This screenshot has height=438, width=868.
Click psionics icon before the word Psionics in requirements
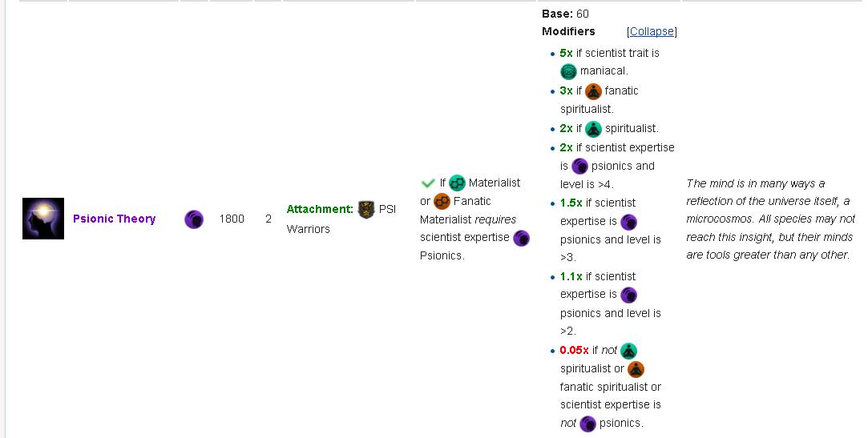pos(521,238)
